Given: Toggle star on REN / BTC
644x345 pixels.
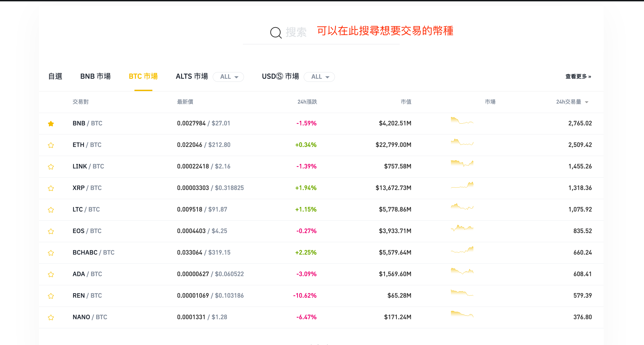Looking at the screenshot, I should [51, 296].
